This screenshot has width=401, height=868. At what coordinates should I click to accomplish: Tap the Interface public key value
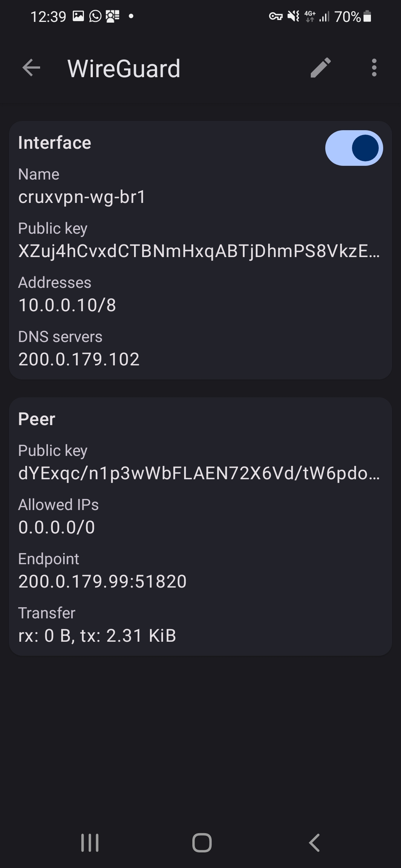[x=199, y=251]
